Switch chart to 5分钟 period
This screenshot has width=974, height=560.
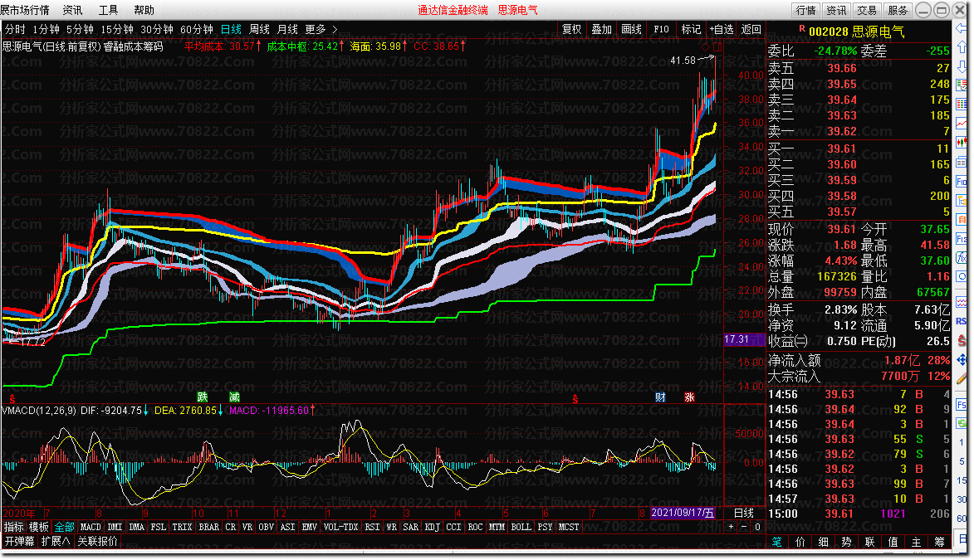[81, 29]
